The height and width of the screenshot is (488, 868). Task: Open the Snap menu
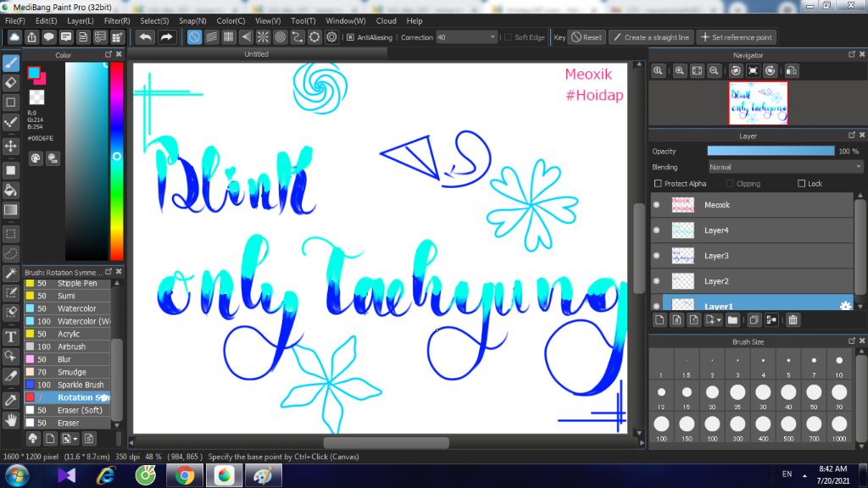[192, 20]
